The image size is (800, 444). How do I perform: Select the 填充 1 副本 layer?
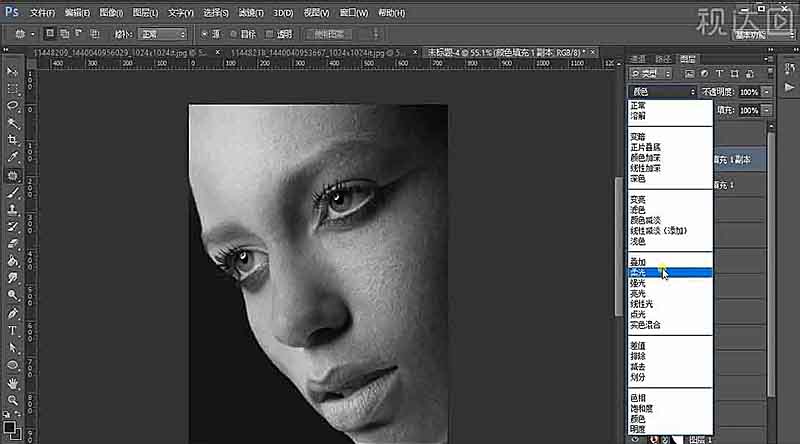740,160
